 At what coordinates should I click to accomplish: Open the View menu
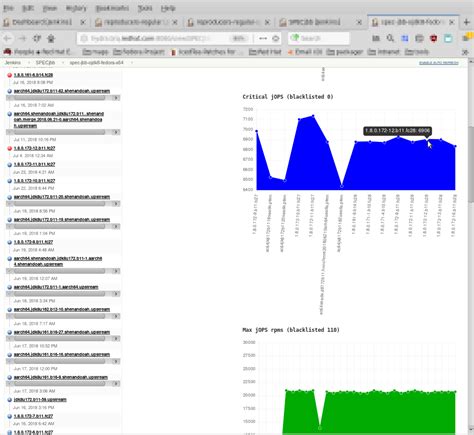coord(50,8)
